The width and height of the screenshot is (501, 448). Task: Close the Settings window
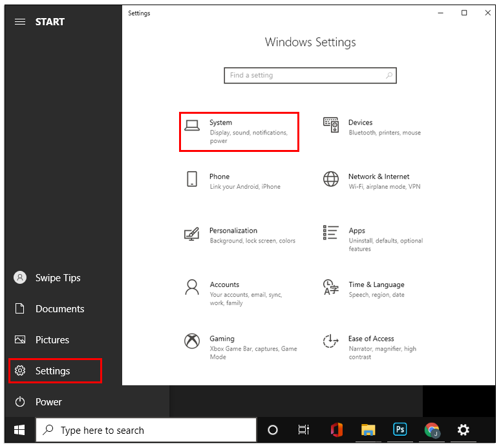(487, 13)
